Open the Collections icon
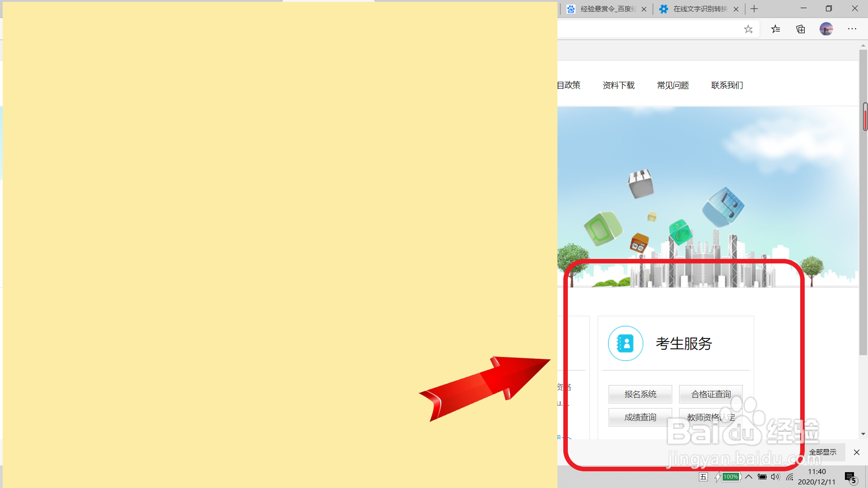Image resolution: width=868 pixels, height=488 pixels. (801, 29)
